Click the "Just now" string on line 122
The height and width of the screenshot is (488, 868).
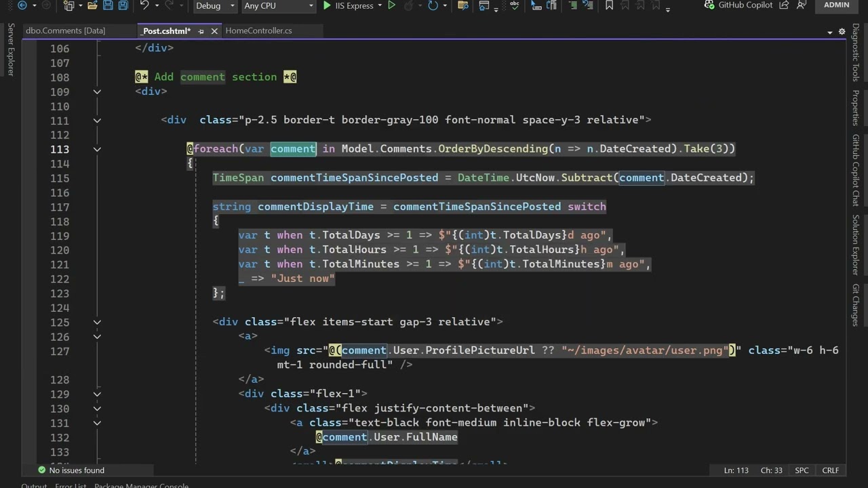pyautogui.click(x=302, y=279)
